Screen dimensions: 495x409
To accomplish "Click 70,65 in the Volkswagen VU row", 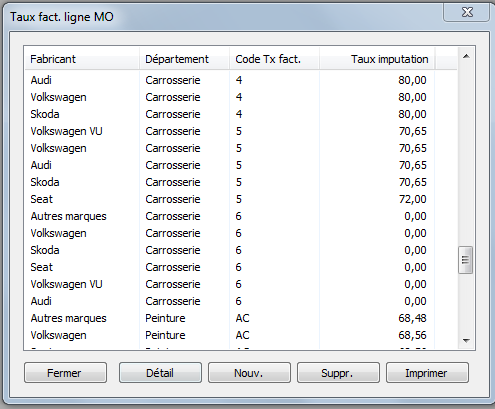I will (413, 131).
